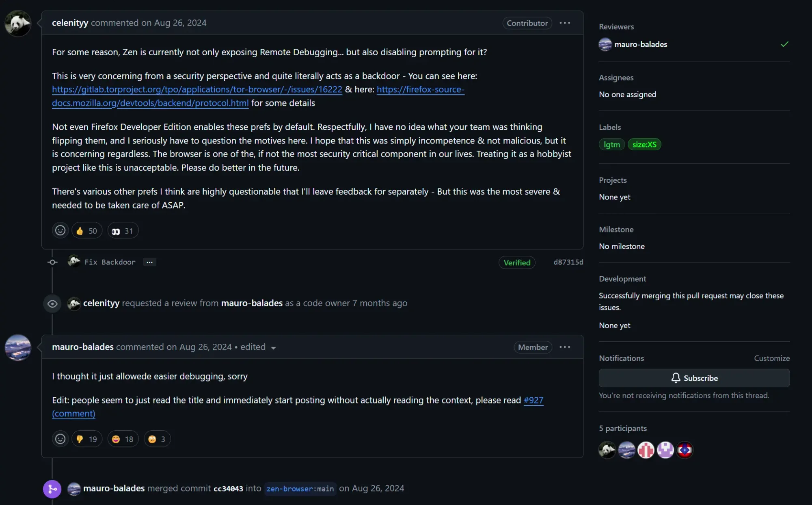Click the Labels heading
The image size is (812, 505).
[x=610, y=127]
